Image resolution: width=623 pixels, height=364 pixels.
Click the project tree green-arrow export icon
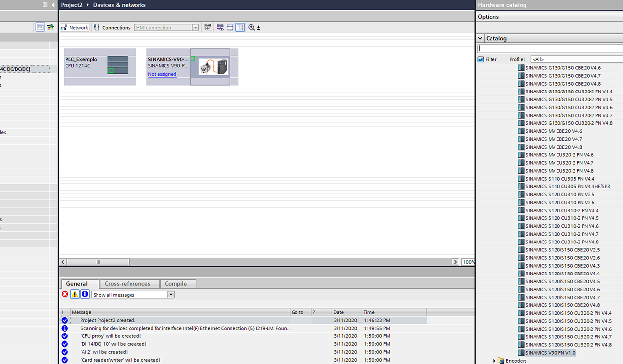click(50, 27)
